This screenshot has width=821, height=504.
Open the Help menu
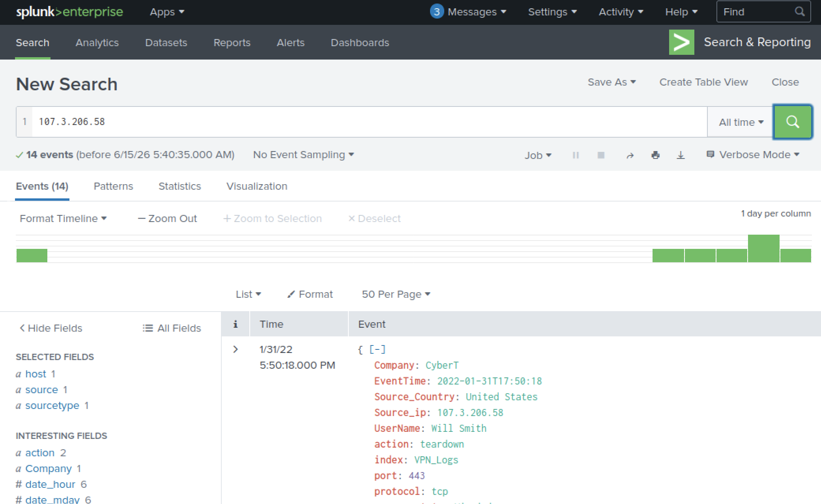click(681, 12)
